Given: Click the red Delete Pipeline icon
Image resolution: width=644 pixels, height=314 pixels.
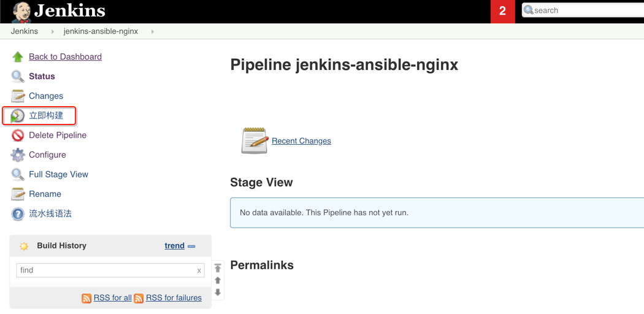Looking at the screenshot, I should click(x=18, y=136).
